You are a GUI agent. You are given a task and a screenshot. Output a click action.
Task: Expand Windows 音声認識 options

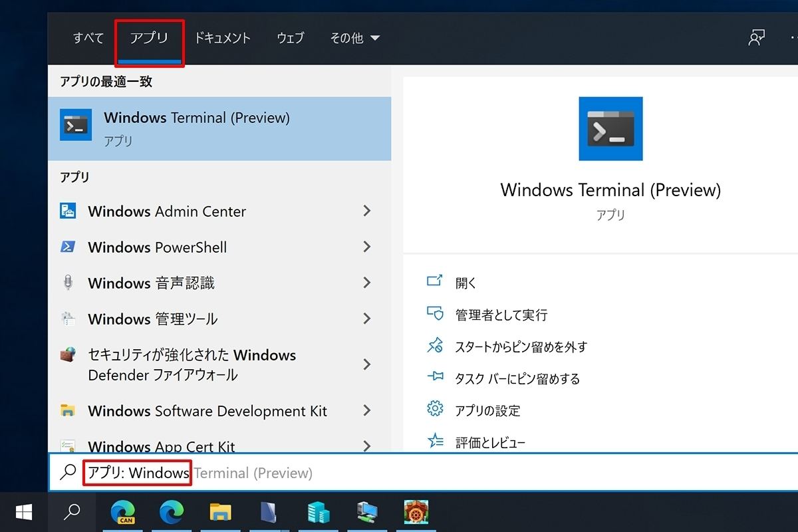point(366,283)
